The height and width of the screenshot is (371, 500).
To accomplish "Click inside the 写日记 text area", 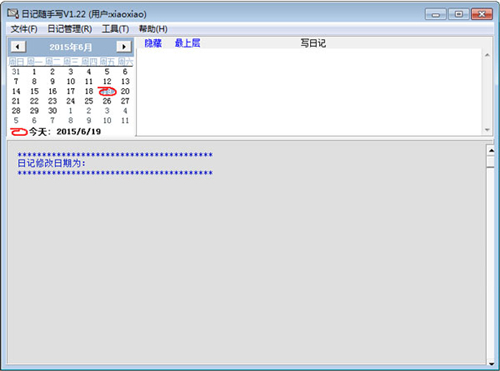I will tap(309, 92).
